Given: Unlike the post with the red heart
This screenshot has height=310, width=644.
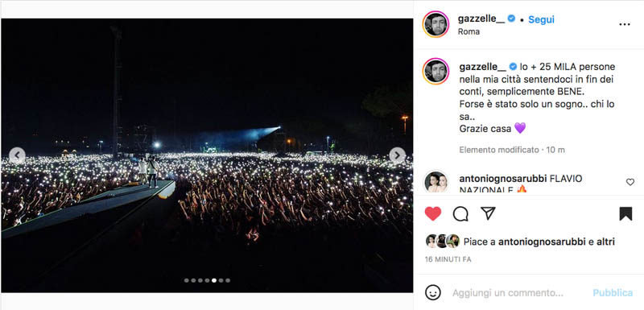Looking at the screenshot, I should (x=432, y=213).
